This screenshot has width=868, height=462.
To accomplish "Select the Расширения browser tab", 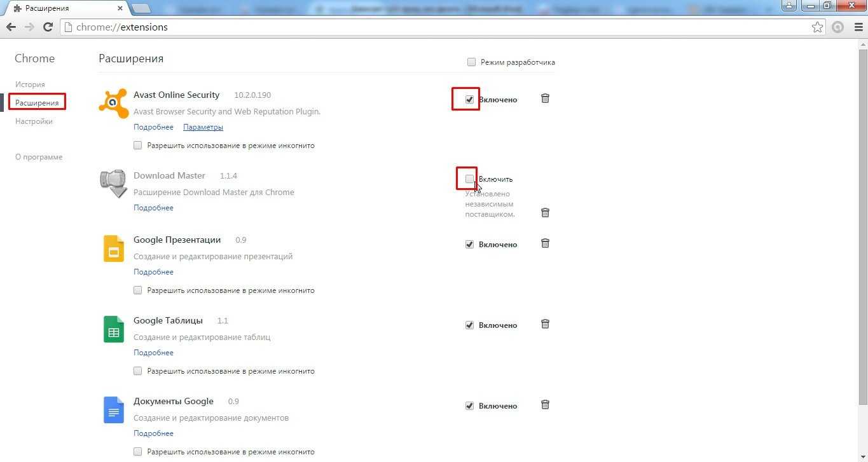I will pos(64,8).
